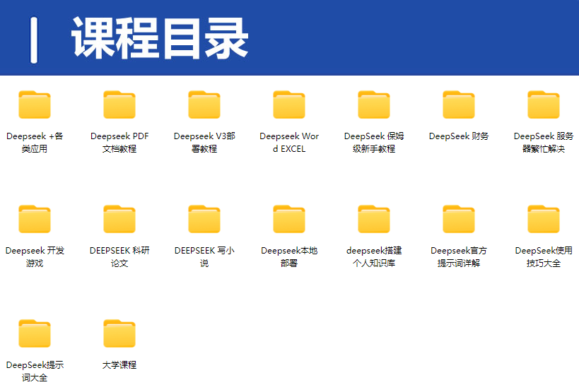Select the label "DeepSeek使用技巧大全"
579x392 pixels.
pyautogui.click(x=544, y=256)
